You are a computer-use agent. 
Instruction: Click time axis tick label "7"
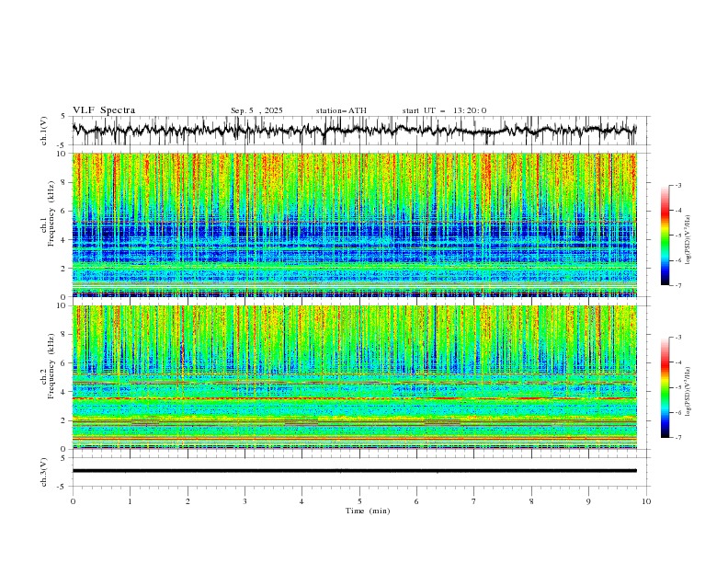[474, 501]
